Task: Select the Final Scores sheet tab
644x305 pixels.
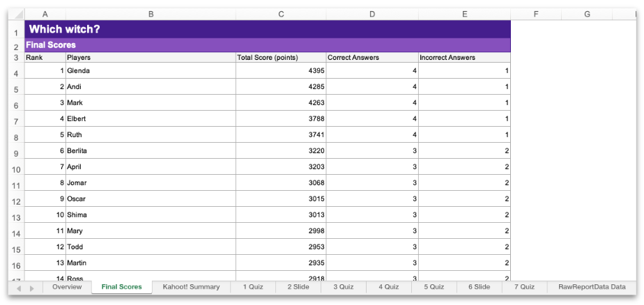Action: pyautogui.click(x=121, y=287)
